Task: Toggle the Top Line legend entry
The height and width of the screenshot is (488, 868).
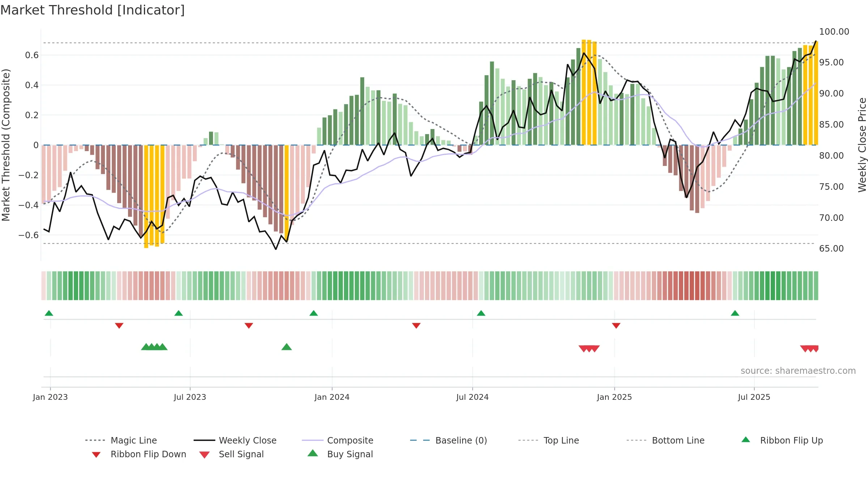Action: point(548,440)
